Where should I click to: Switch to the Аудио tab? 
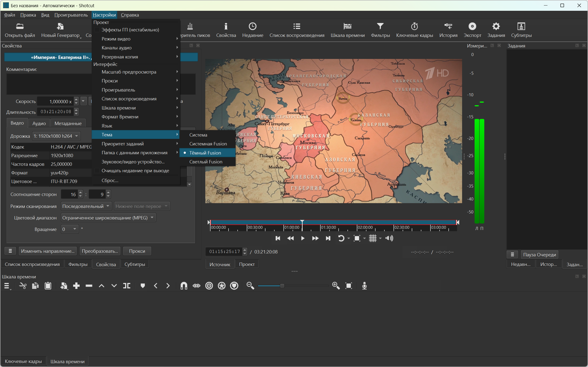pos(39,123)
